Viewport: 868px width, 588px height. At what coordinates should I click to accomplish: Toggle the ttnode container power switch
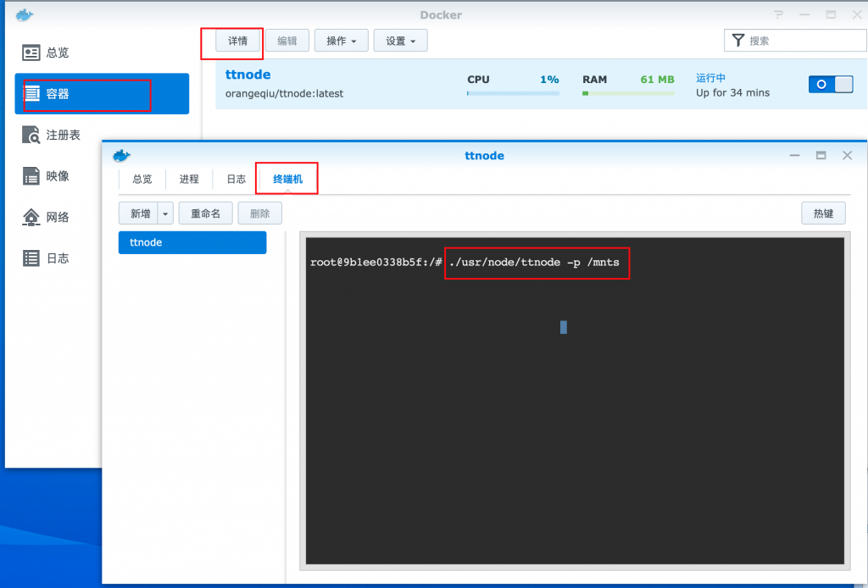click(x=831, y=84)
